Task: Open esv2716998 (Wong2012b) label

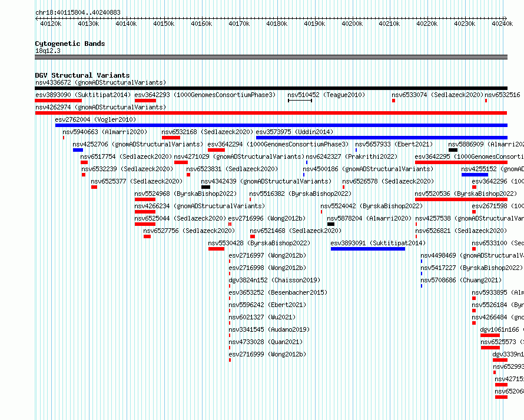Action: click(x=268, y=268)
